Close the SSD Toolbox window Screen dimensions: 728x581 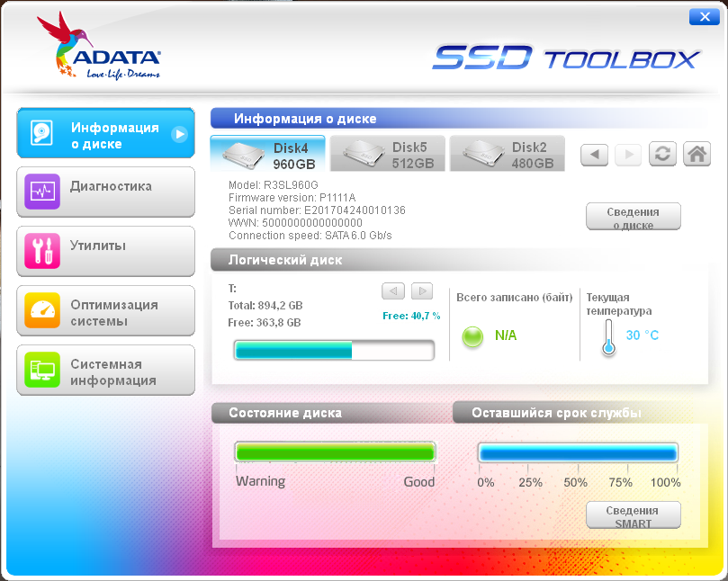(x=705, y=17)
